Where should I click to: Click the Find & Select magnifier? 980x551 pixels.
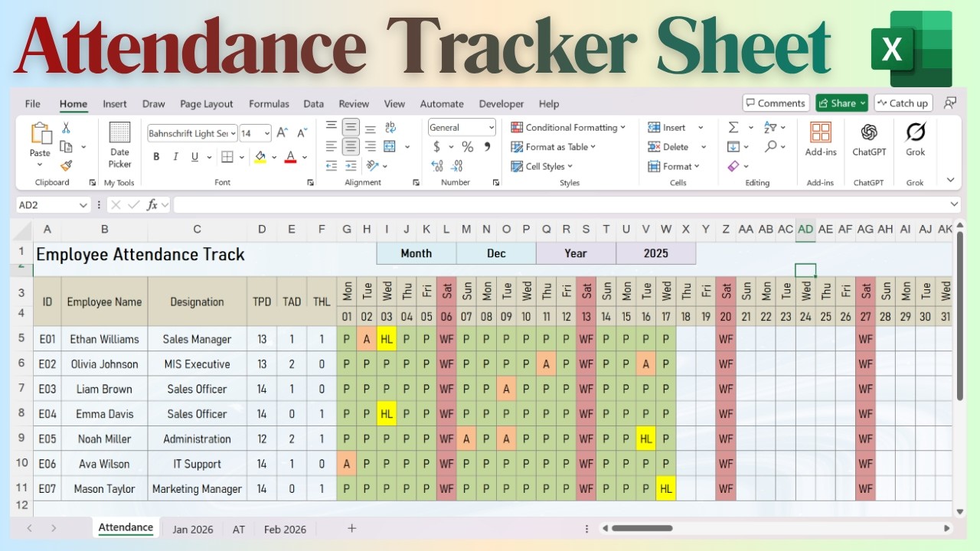pyautogui.click(x=770, y=146)
